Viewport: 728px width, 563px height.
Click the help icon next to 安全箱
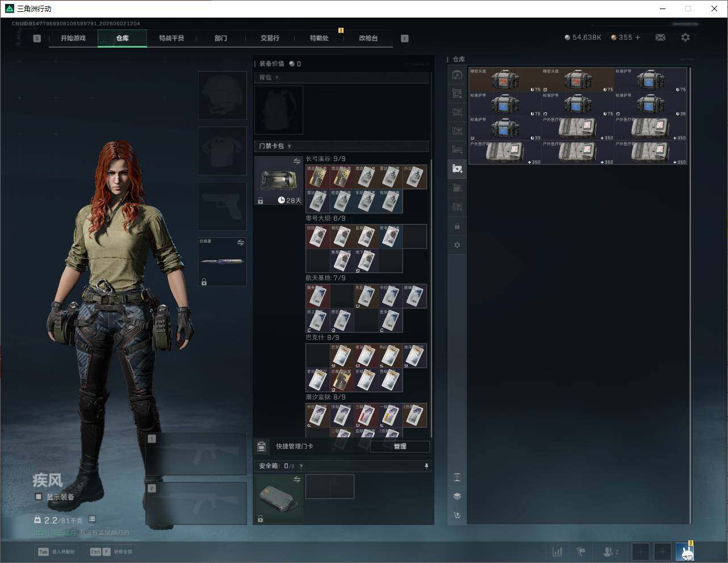click(x=301, y=466)
